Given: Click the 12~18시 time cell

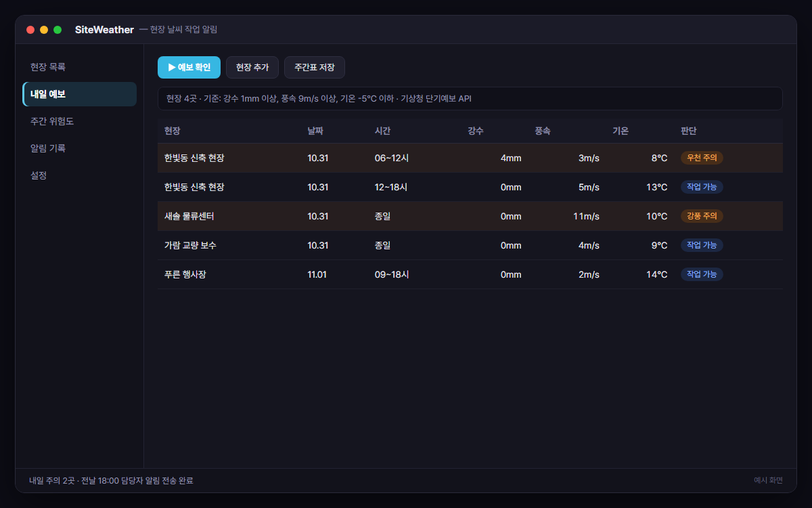Looking at the screenshot, I should coord(391,187).
